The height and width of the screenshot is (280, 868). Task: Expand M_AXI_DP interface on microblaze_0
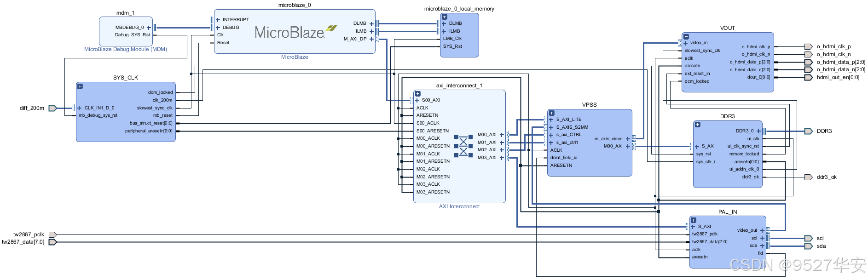click(371, 39)
